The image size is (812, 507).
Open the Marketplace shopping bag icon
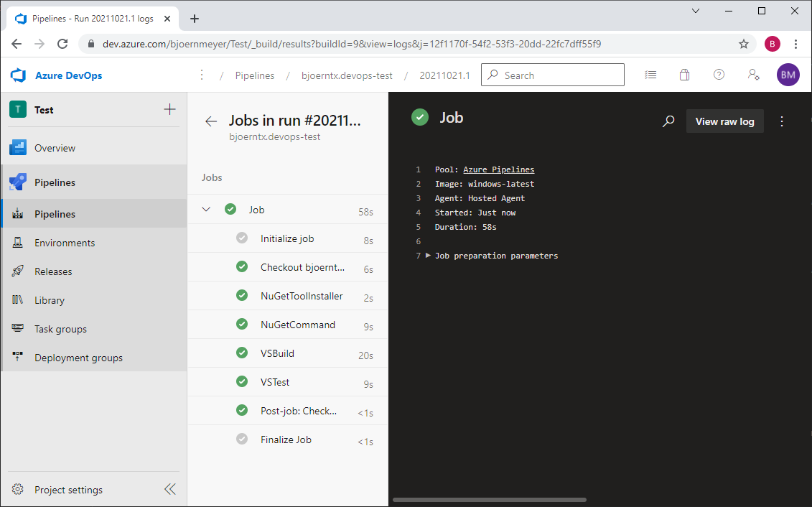tap(685, 75)
